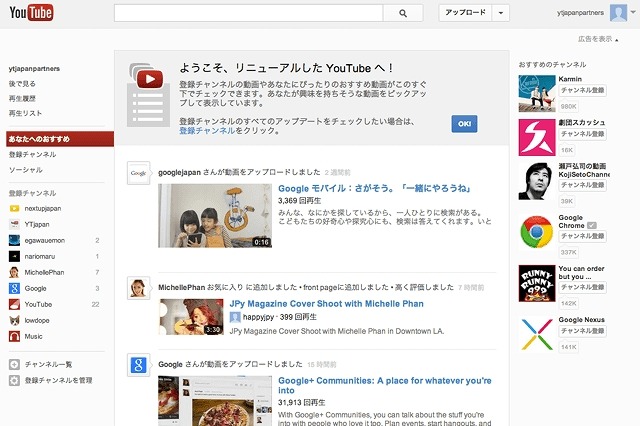Click Google sidebar channel icon

[x=14, y=288]
